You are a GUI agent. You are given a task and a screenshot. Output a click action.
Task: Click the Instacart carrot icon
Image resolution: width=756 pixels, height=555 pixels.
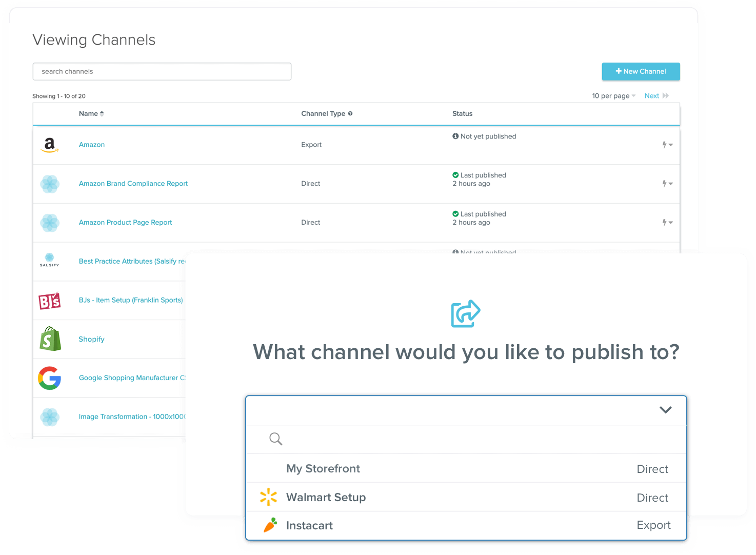(270, 525)
